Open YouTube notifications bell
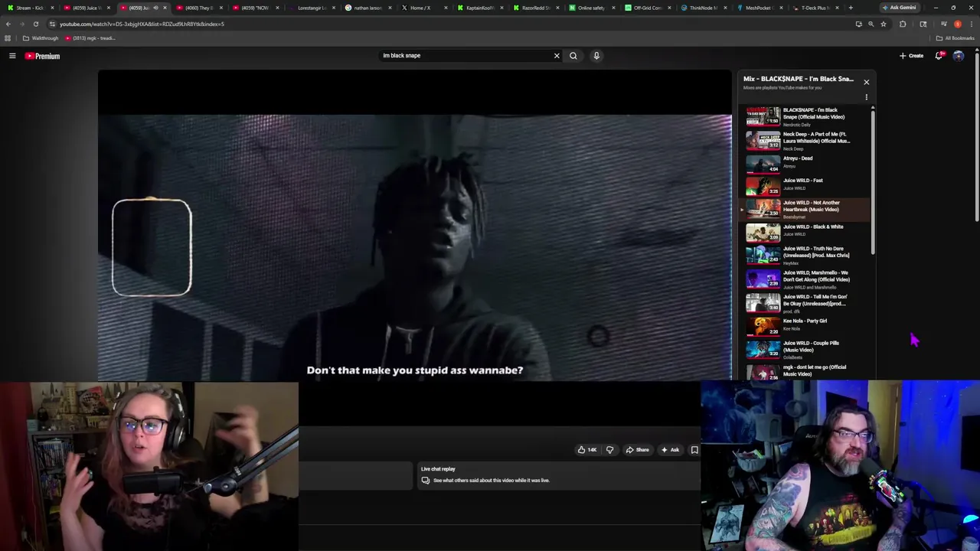This screenshot has width=980, height=551. 939,56
